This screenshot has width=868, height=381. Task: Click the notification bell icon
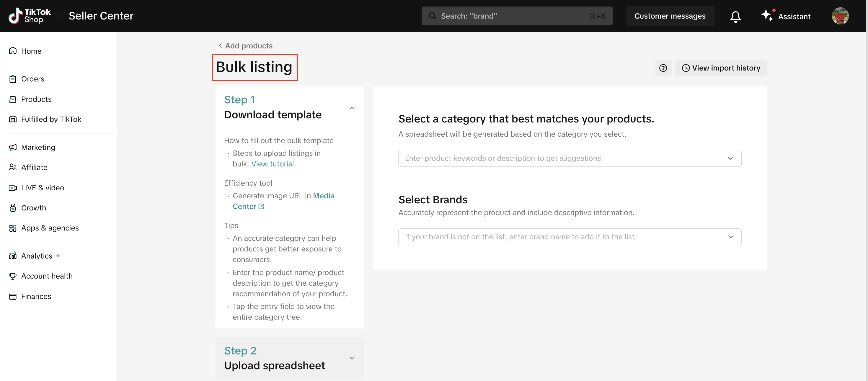[735, 16]
